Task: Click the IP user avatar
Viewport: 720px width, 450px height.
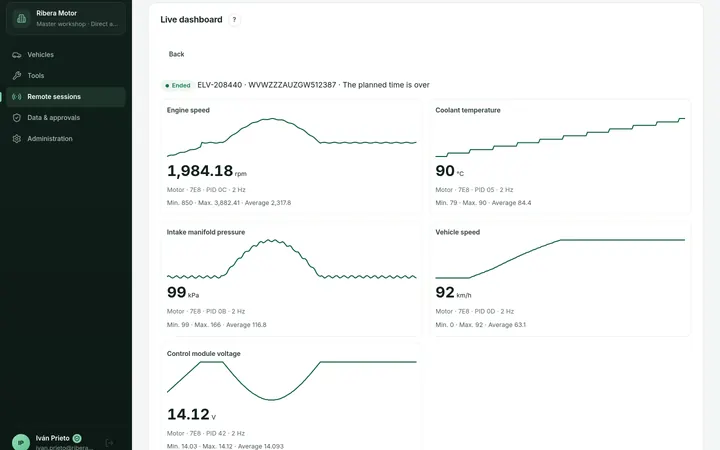Action: pos(21,443)
